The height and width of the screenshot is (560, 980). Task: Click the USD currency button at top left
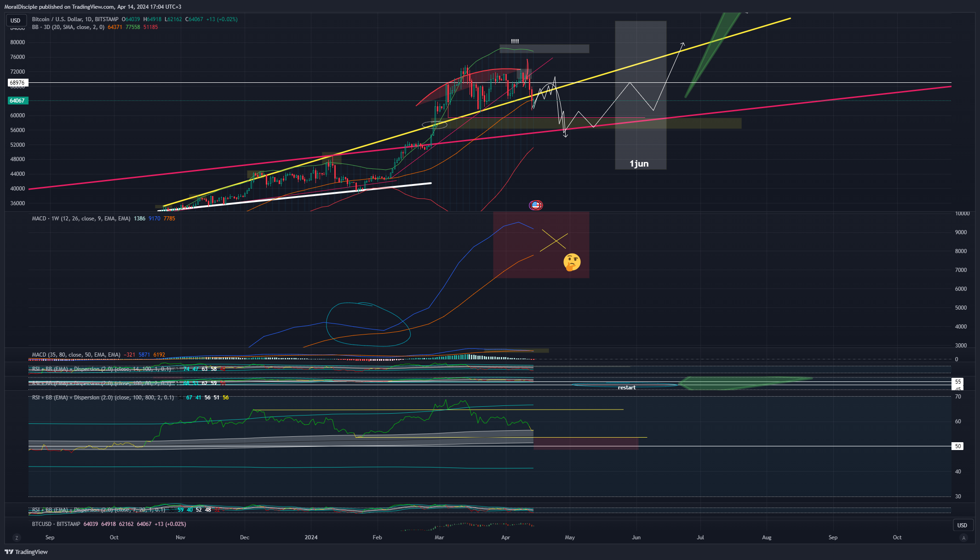pyautogui.click(x=16, y=20)
